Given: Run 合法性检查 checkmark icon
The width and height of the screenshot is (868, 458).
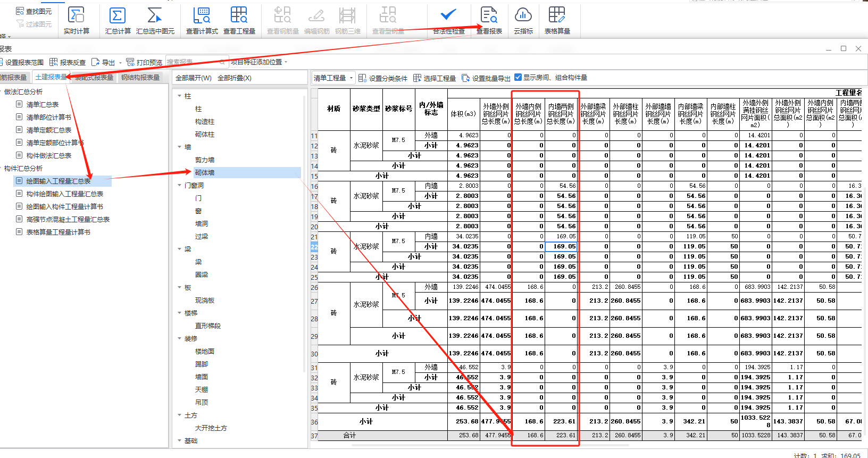Looking at the screenshot, I should click(449, 20).
